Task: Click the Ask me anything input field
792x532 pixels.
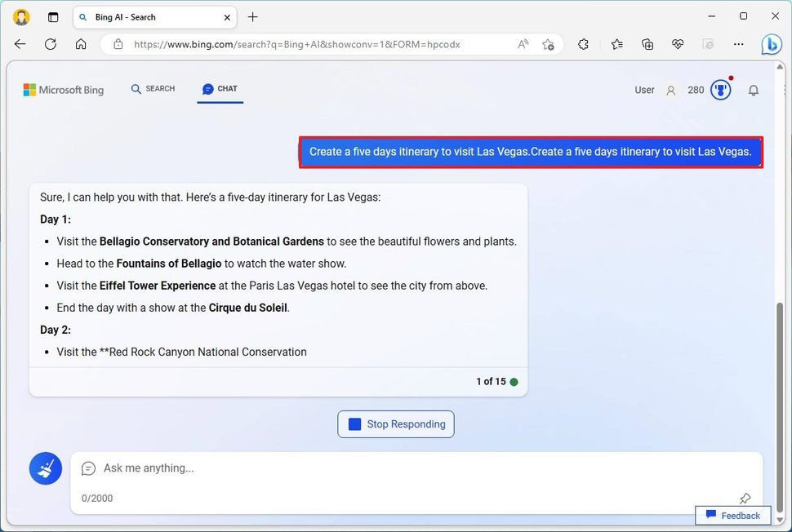Action: pos(327,468)
